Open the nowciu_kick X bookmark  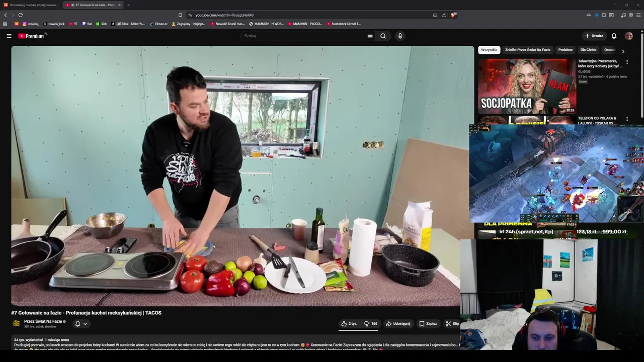click(x=54, y=24)
